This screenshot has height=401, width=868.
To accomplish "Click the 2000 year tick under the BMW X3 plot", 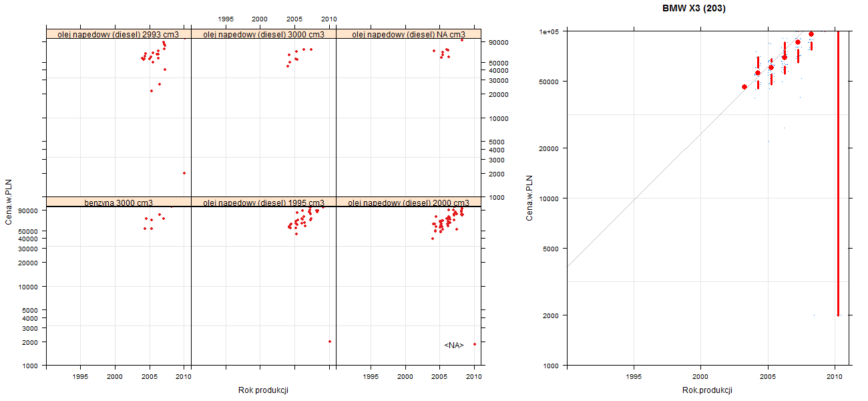I will [x=700, y=378].
